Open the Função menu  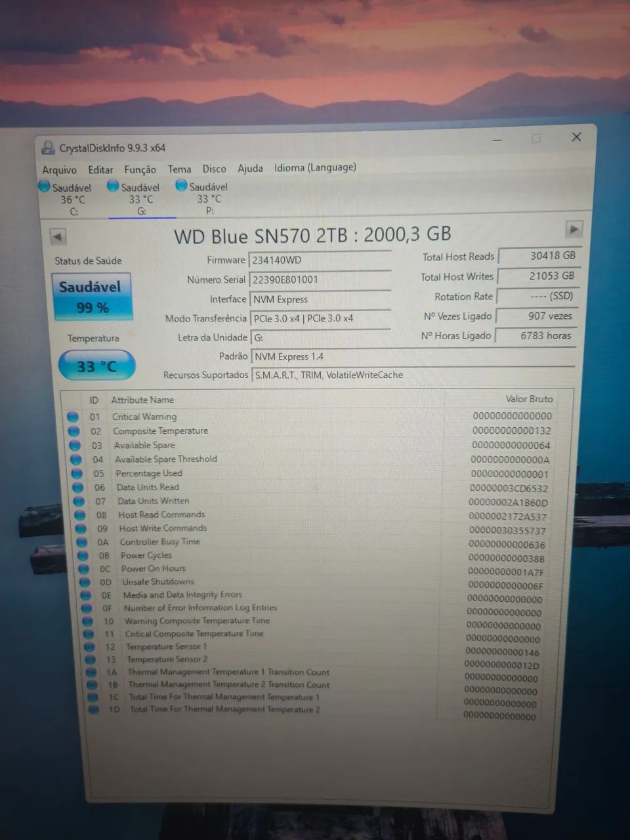140,169
